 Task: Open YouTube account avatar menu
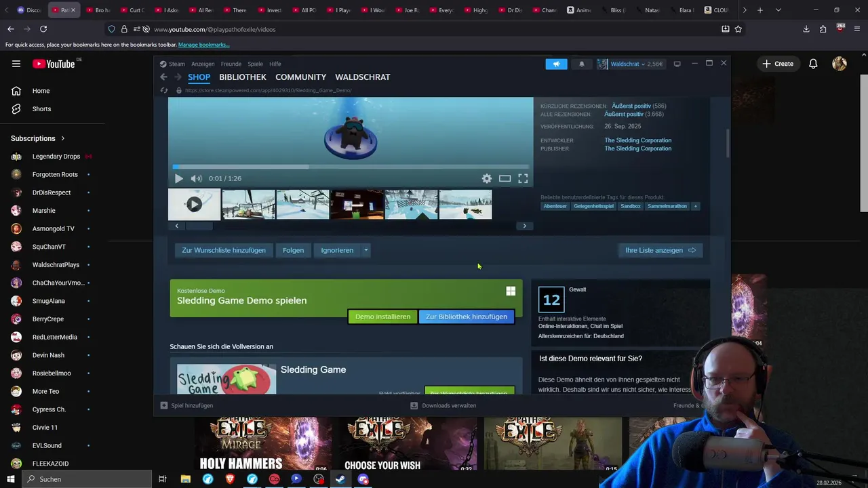point(840,64)
